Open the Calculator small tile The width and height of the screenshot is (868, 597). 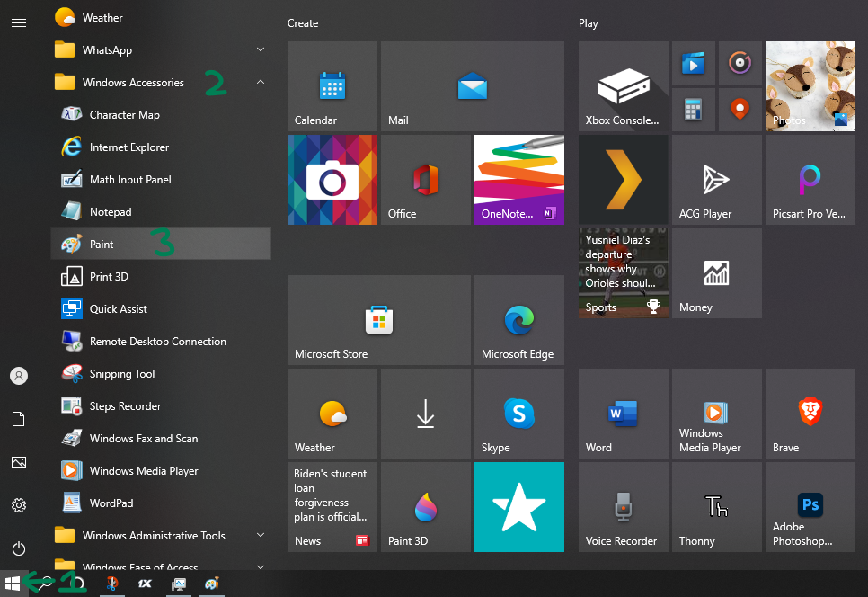(694, 110)
